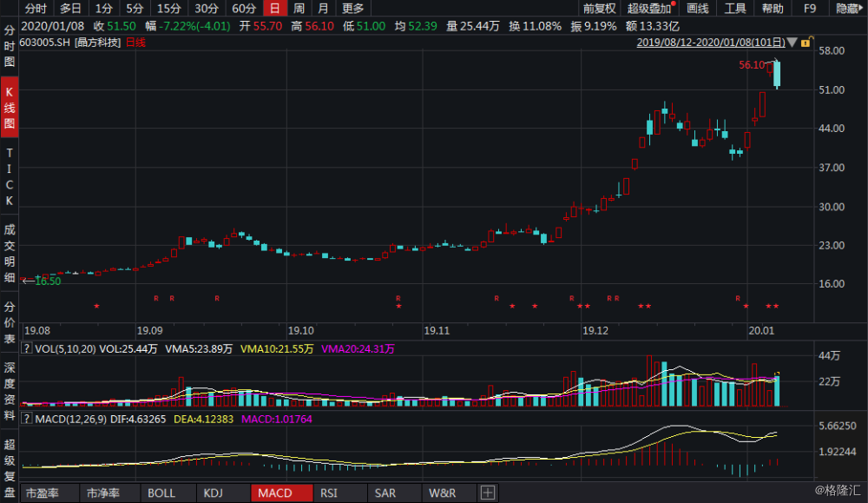This screenshot has width=868, height=503.
Task: Open the 更多 periods dropdown
Action: [x=353, y=9]
